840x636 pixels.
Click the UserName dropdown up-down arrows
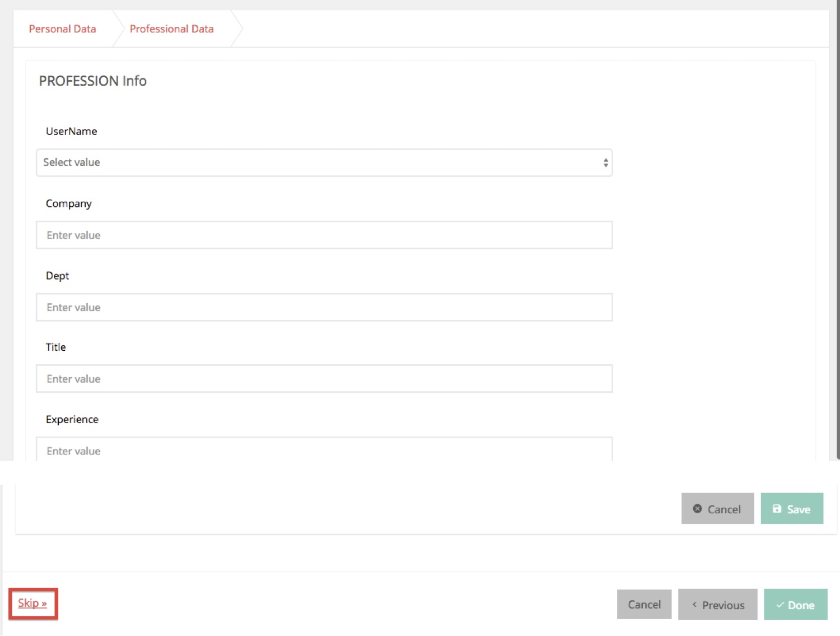tap(605, 163)
